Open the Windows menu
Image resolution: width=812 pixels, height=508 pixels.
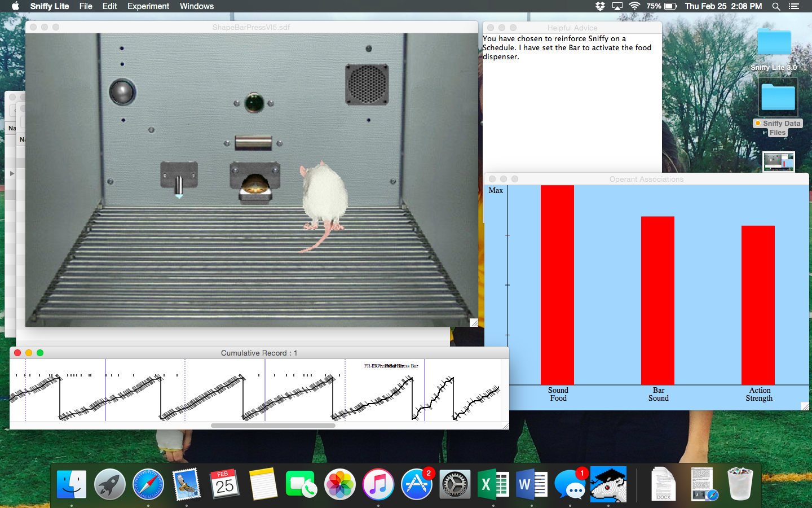(196, 6)
